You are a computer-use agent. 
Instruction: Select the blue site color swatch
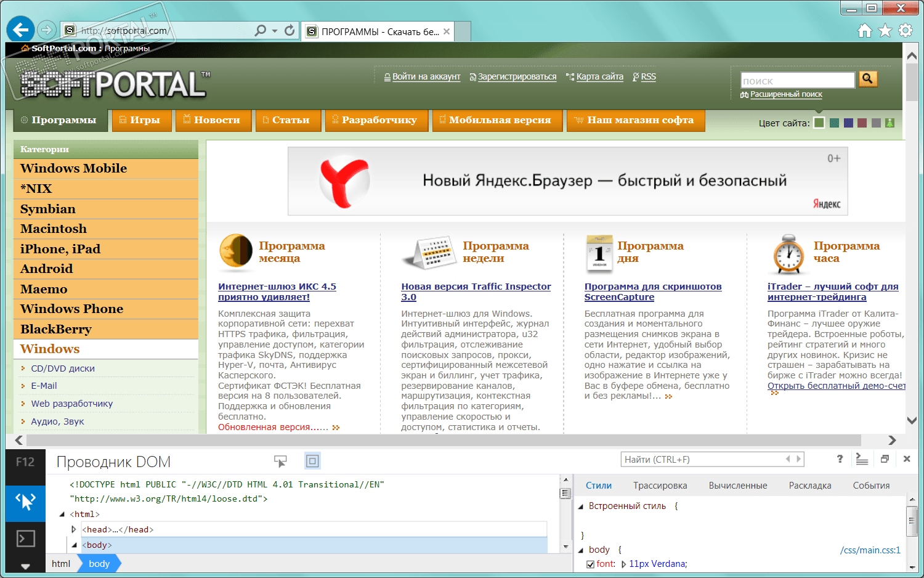pos(848,123)
